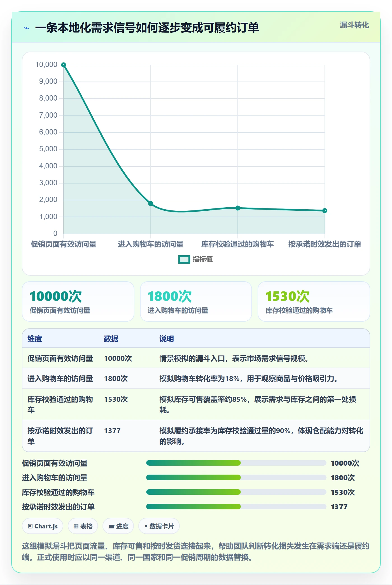
Task: Click the x-axis label 促销页面有效访问量
Action: point(64,244)
